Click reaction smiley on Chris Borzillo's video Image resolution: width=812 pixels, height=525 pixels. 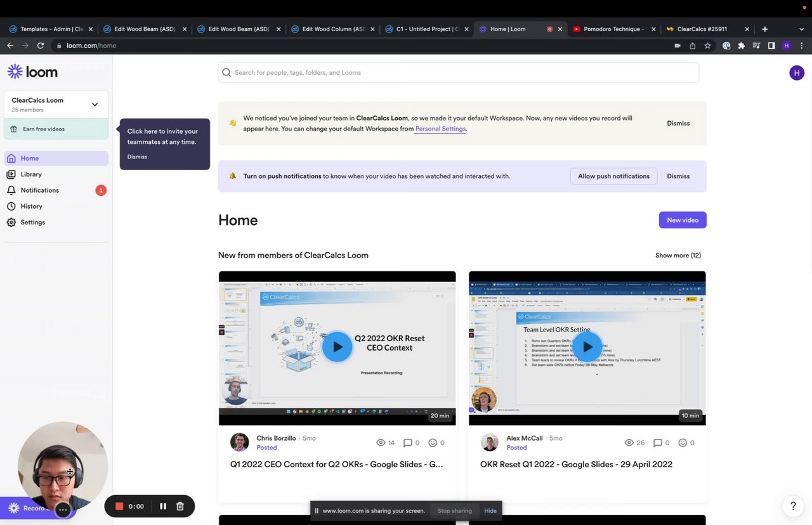[x=433, y=443]
